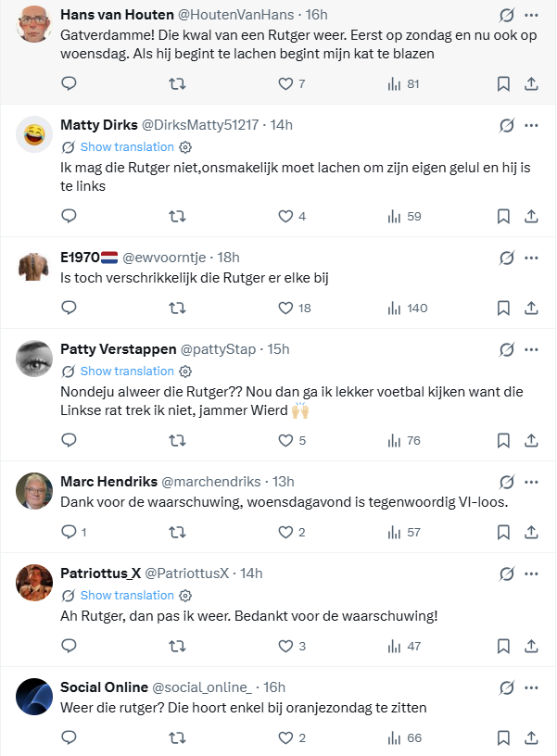Reply to Marc Hendriks' tweet with 1 reply
This screenshot has height=756, width=557.
click(69, 532)
